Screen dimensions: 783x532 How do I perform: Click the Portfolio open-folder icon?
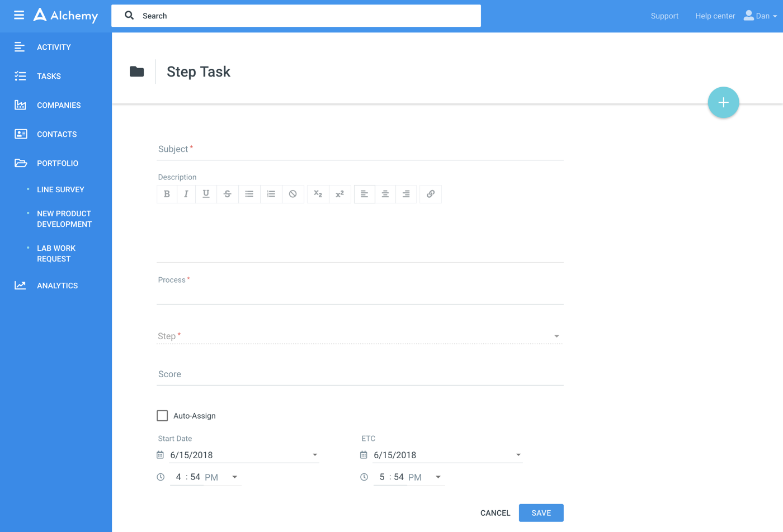pos(21,163)
